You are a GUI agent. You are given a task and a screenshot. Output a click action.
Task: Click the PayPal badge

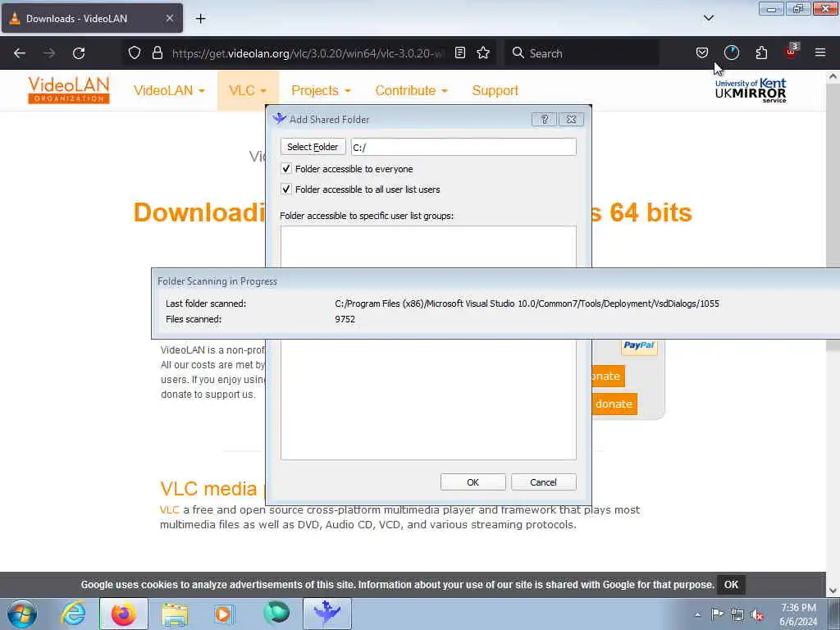point(638,345)
